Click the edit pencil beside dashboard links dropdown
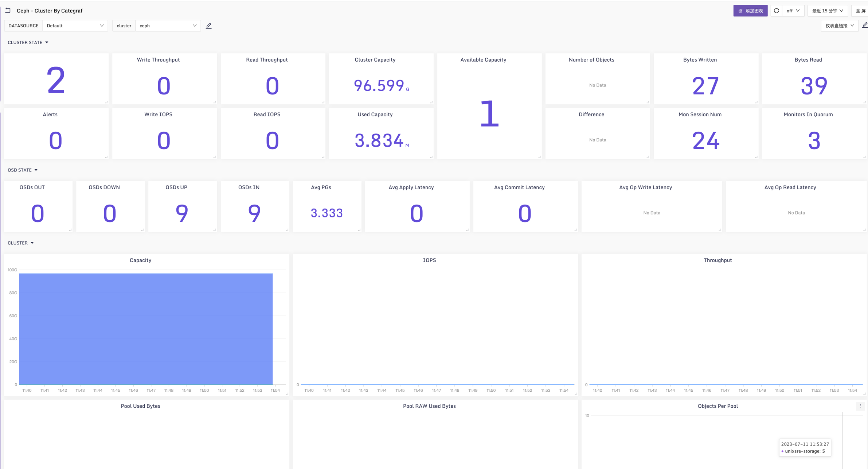Screen dimensions: 868x469 click(x=865, y=25)
